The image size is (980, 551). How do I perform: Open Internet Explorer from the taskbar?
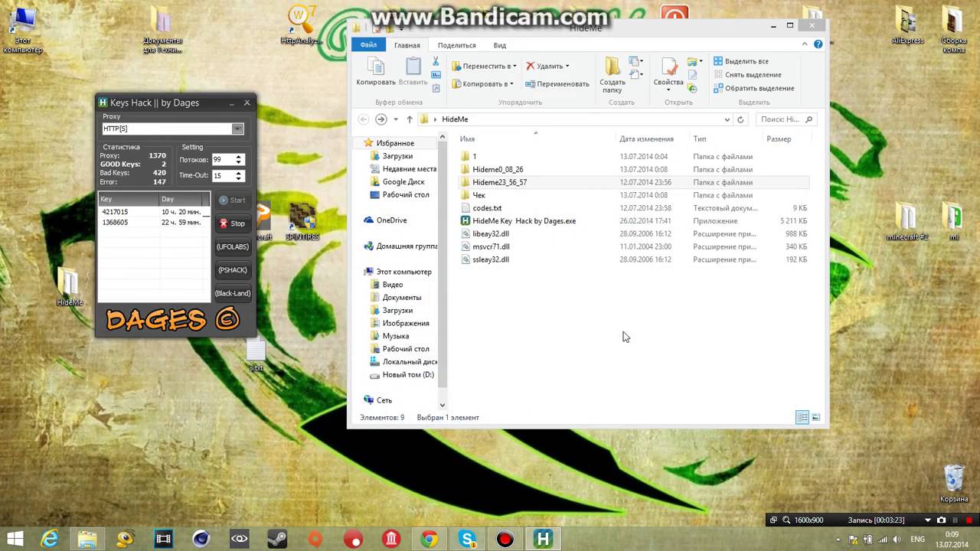[50, 539]
